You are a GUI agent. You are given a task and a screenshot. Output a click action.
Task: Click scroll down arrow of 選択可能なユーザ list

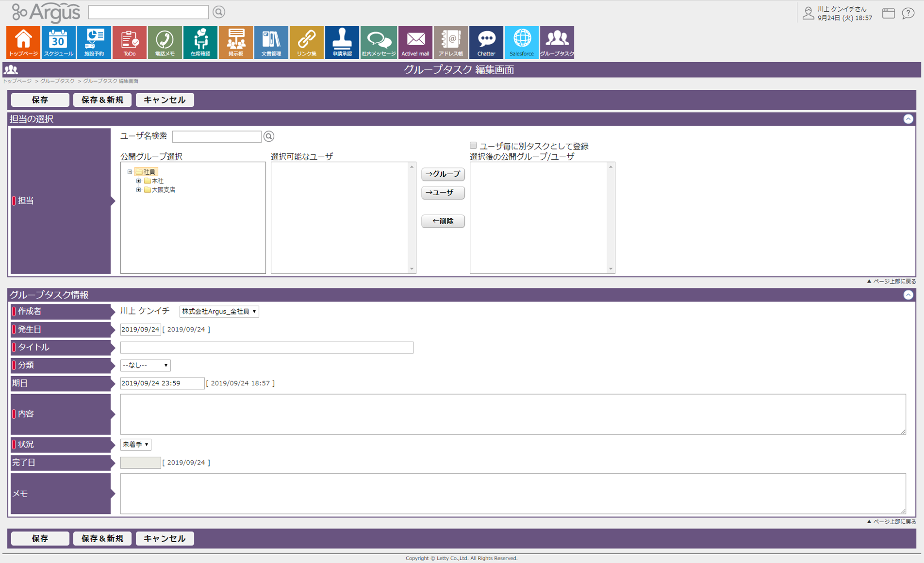pos(412,269)
